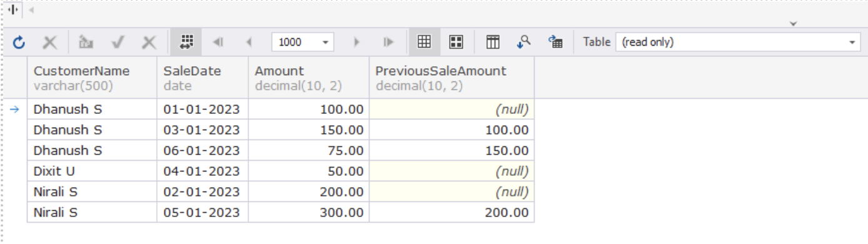
Task: Click the 02-01-2023 date cell
Action: tap(203, 191)
